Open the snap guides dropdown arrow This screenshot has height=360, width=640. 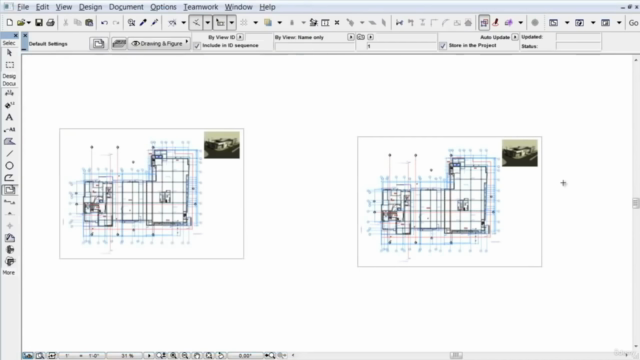point(231,23)
